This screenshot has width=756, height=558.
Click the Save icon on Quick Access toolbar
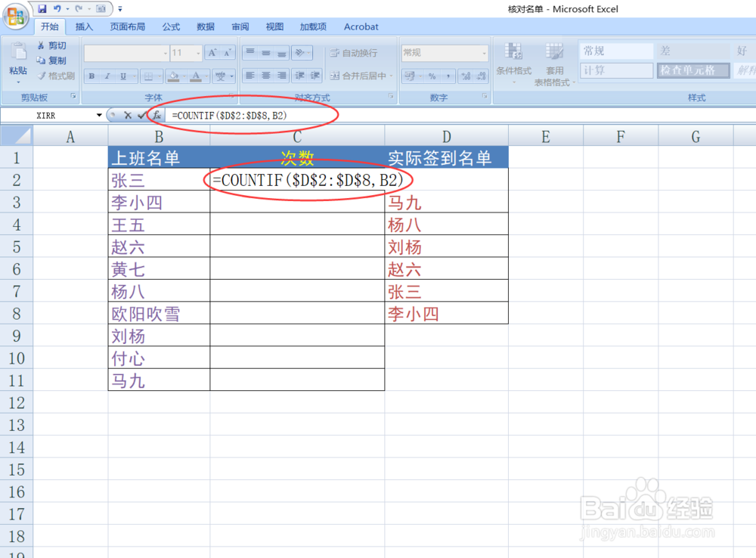tap(42, 7)
